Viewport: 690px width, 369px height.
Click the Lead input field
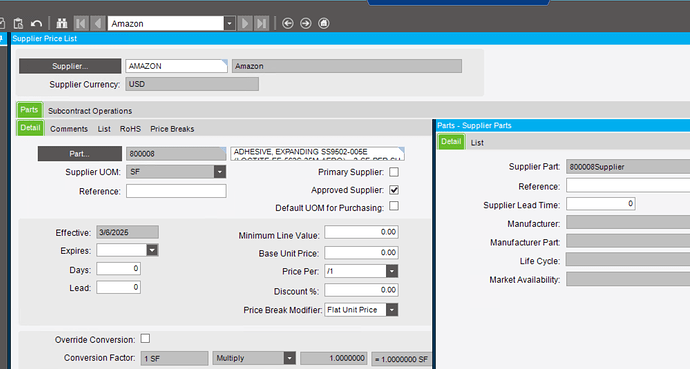[x=118, y=287]
